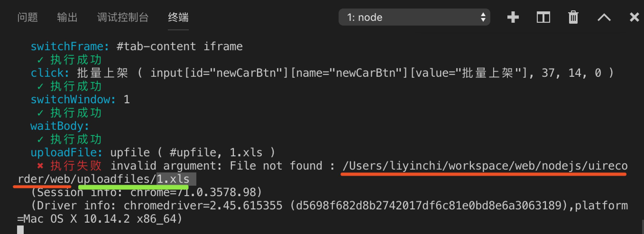Screen dimensions: 644x234
Task: Switch to the 输出 tab
Action: (67, 17)
